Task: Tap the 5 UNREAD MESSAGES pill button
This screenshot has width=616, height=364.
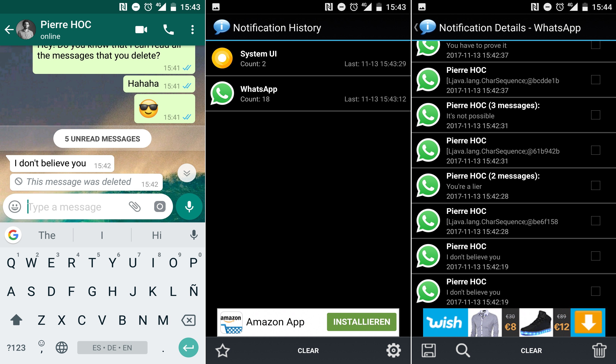Action: [102, 139]
